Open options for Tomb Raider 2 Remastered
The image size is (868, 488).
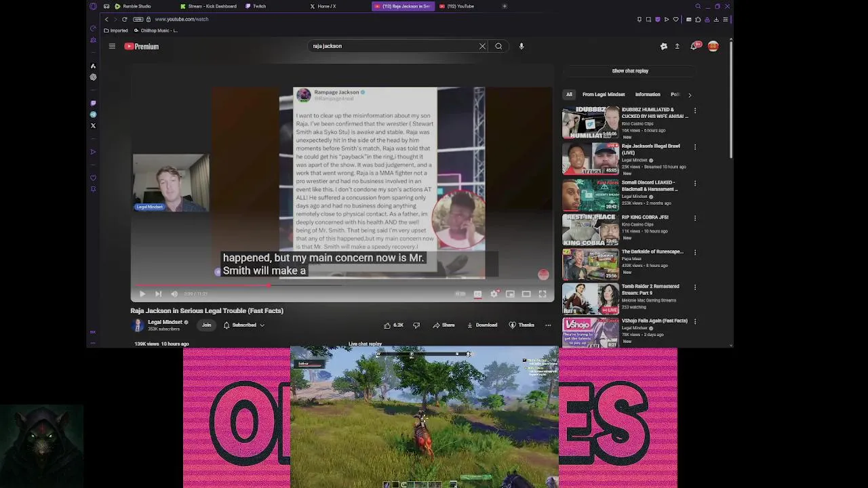(694, 287)
